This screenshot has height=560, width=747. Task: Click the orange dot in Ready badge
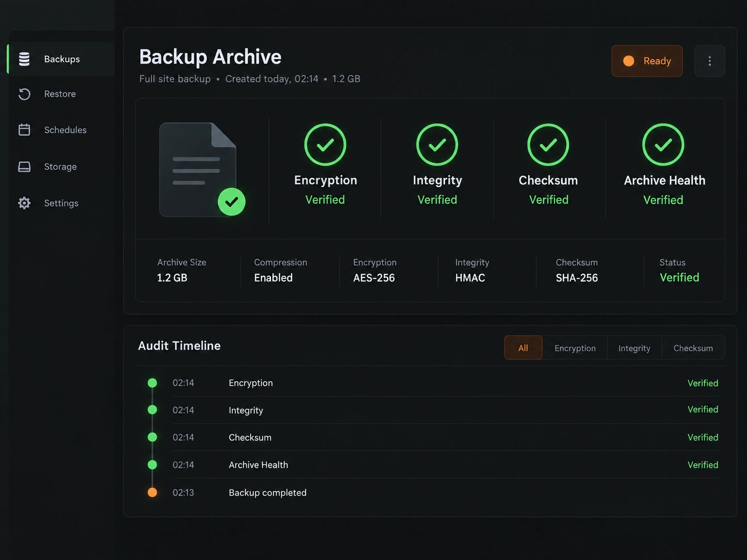[x=628, y=61]
